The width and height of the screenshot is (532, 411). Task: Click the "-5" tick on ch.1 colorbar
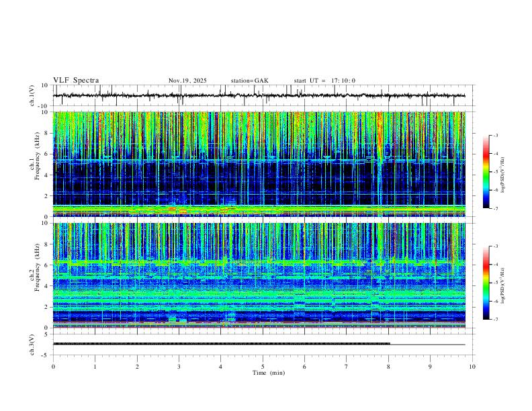pos(496,172)
